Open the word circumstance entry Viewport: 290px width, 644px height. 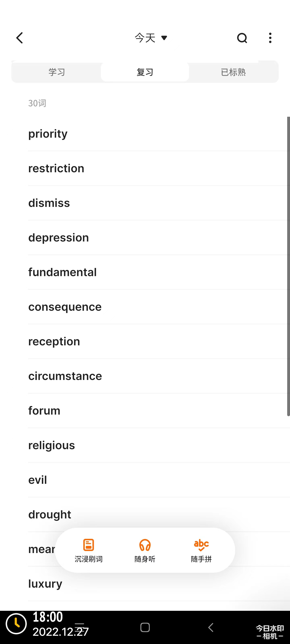159,376
